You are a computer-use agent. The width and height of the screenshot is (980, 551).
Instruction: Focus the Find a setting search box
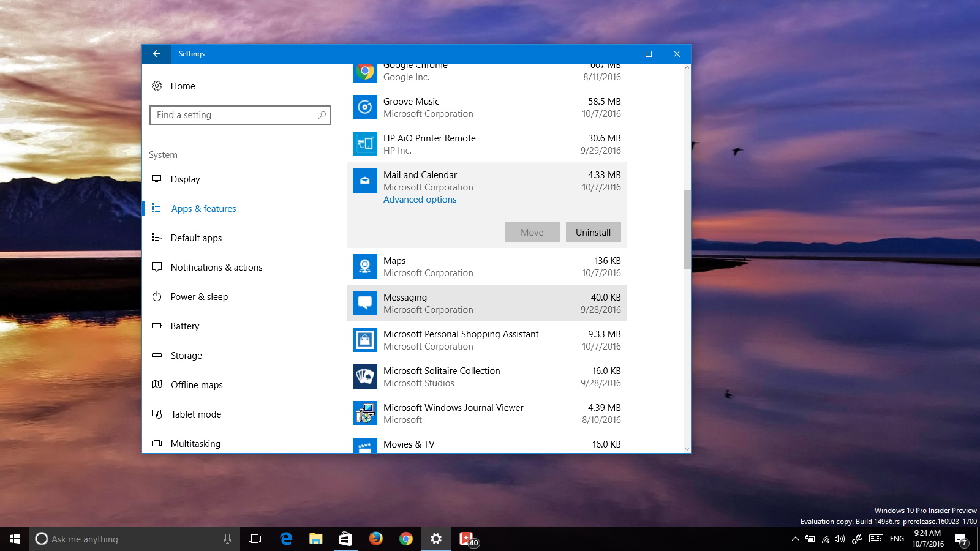coord(240,115)
